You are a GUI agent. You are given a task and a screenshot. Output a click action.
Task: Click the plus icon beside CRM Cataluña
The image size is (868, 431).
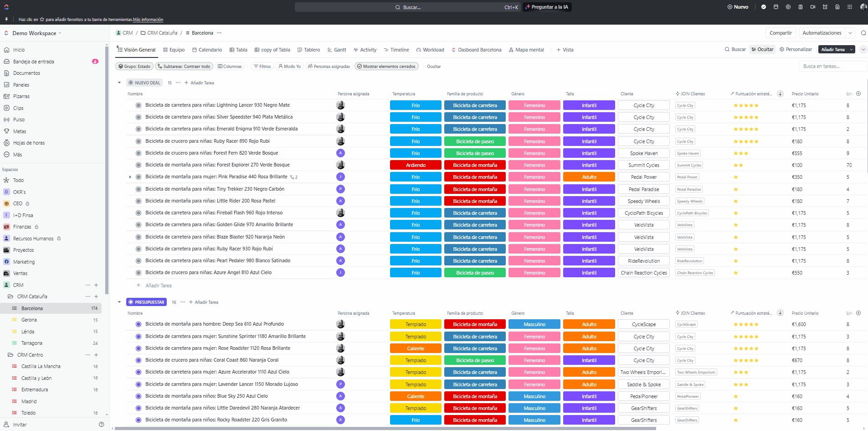click(x=96, y=296)
